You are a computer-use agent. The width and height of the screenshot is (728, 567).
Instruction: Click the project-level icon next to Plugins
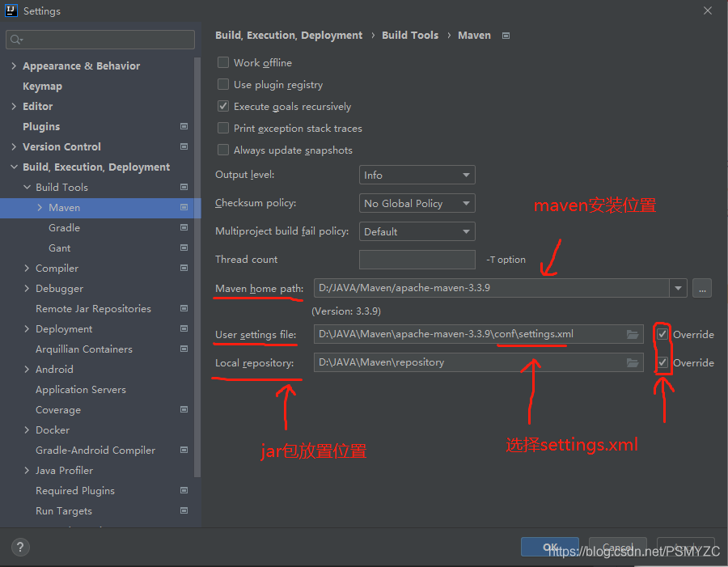point(184,126)
